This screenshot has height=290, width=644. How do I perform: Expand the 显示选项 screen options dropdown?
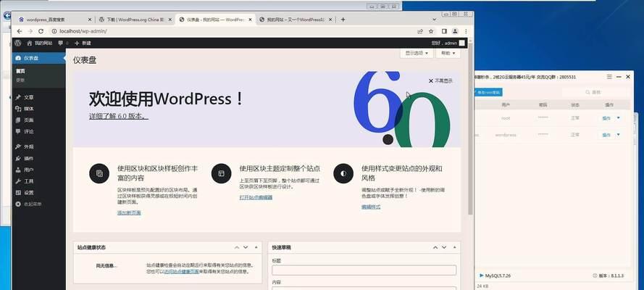pos(417,53)
